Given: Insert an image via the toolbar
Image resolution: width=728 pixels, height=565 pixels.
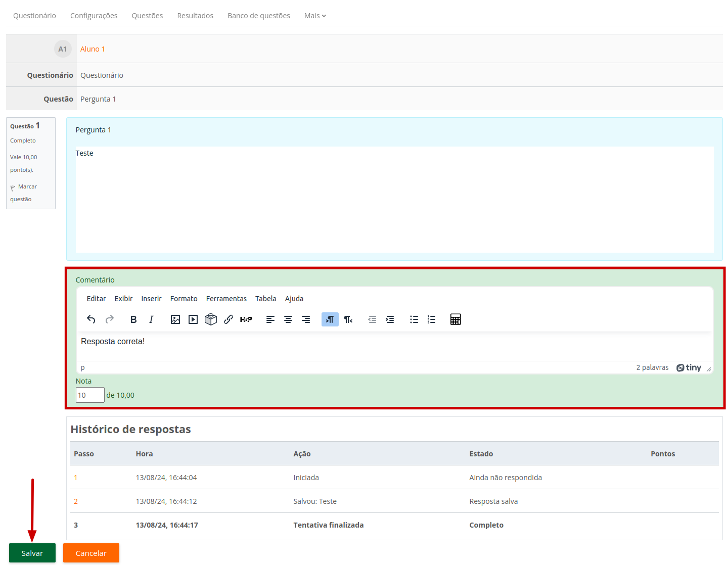Looking at the screenshot, I should [x=175, y=319].
